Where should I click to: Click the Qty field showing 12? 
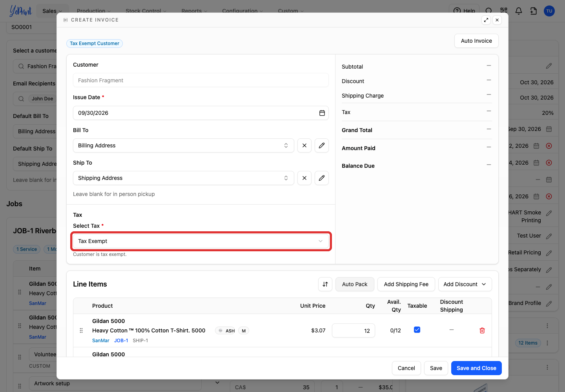click(x=354, y=330)
